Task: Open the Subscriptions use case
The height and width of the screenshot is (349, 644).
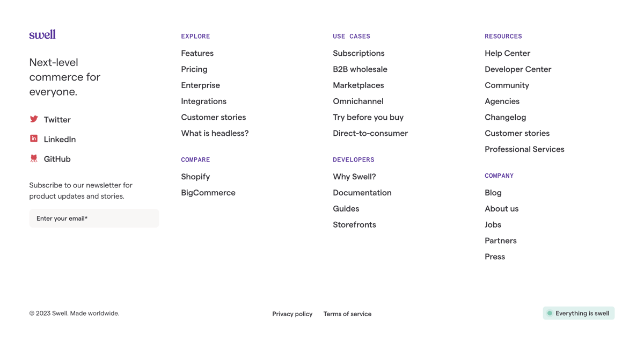Action: coord(358,53)
